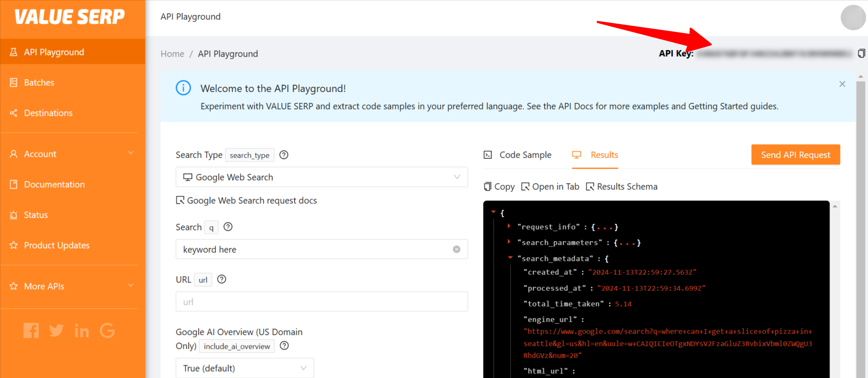Click the VALUE SERP logo

[x=70, y=17]
